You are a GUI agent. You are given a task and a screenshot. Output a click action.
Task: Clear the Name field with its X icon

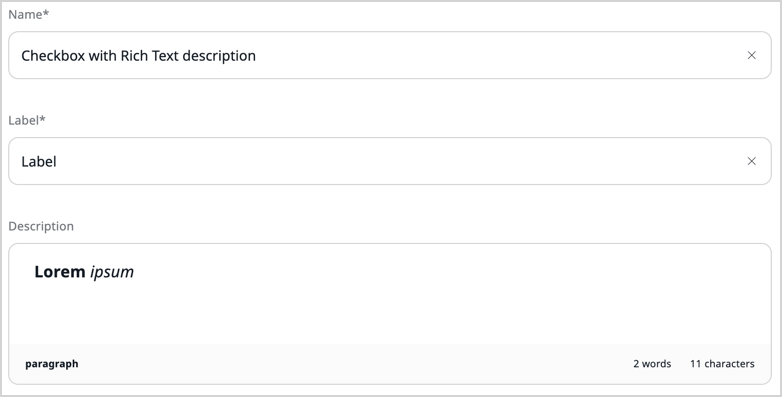pyautogui.click(x=752, y=55)
